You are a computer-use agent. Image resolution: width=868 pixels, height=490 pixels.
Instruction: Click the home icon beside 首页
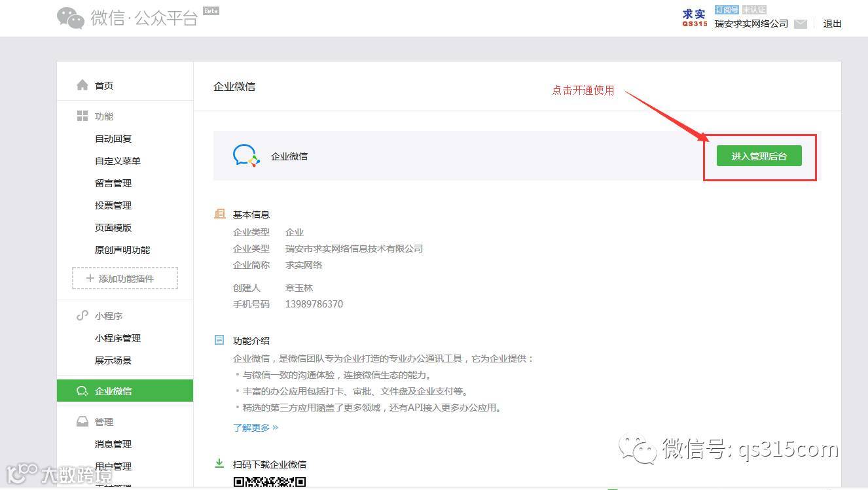pyautogui.click(x=82, y=85)
